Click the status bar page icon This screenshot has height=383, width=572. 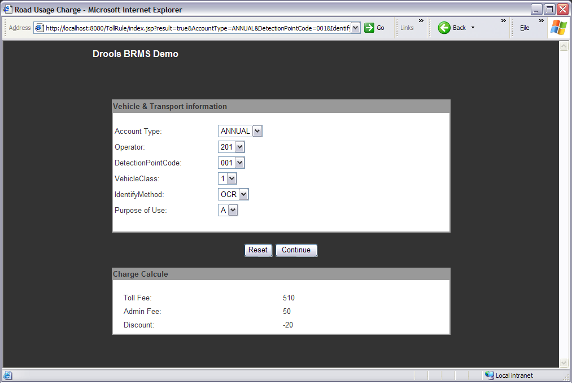8,375
